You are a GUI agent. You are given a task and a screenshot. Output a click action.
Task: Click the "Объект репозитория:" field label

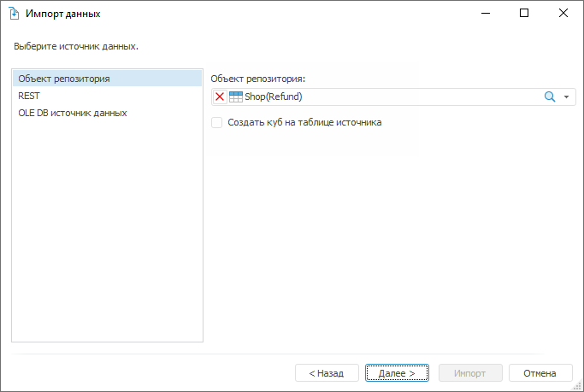[257, 79]
